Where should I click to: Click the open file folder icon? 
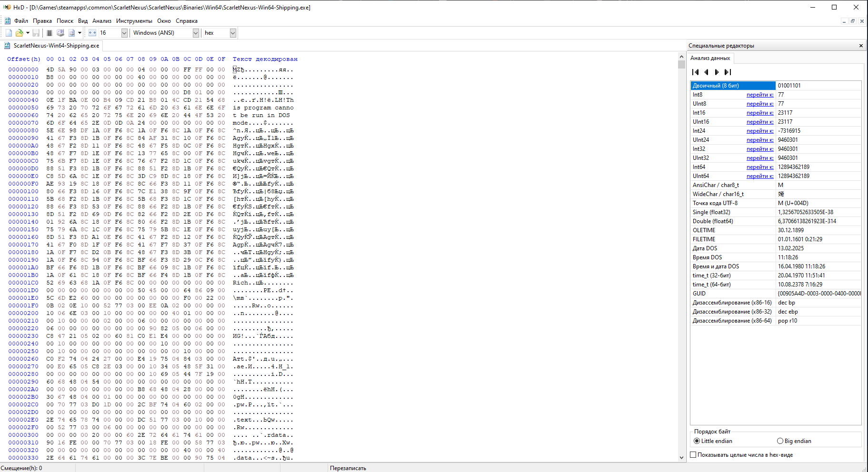(20, 33)
